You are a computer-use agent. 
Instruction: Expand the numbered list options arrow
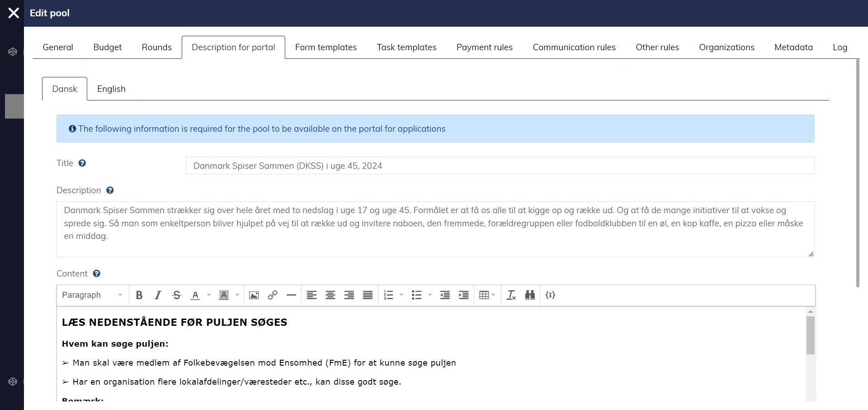tap(401, 295)
